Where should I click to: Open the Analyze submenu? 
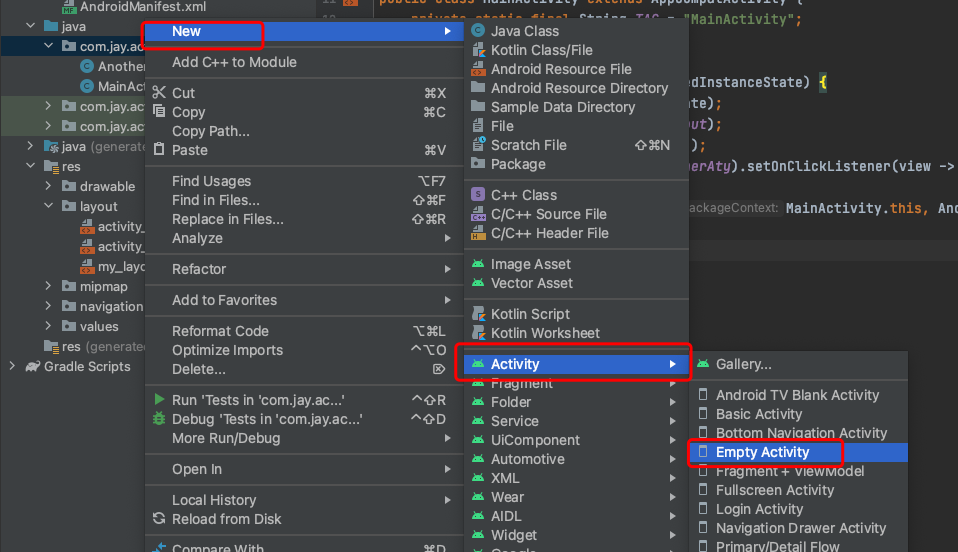coord(304,238)
